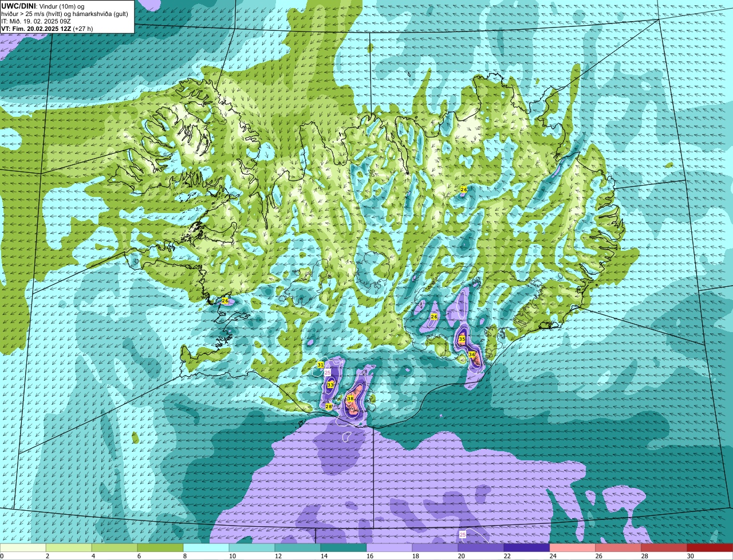
Task: Select the line 'hviður > 25 m/s (hvítt) og hámarkshviða (gult)'
Action: (x=65, y=14)
